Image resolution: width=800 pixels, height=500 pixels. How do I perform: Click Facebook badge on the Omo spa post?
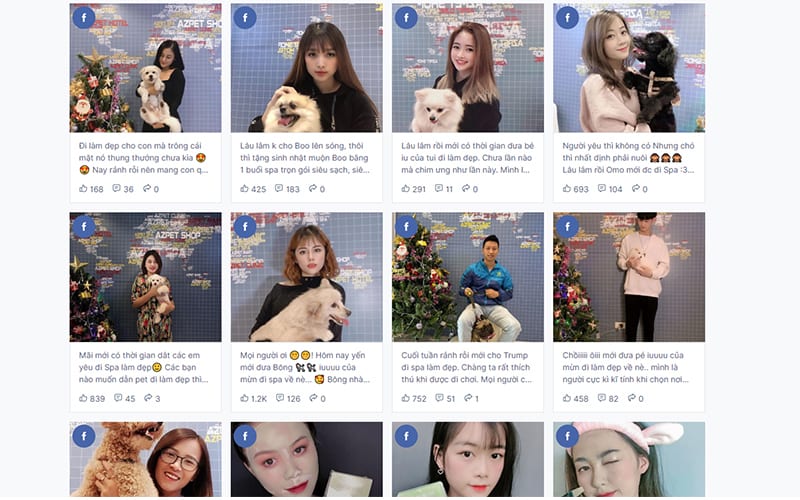pos(567,18)
